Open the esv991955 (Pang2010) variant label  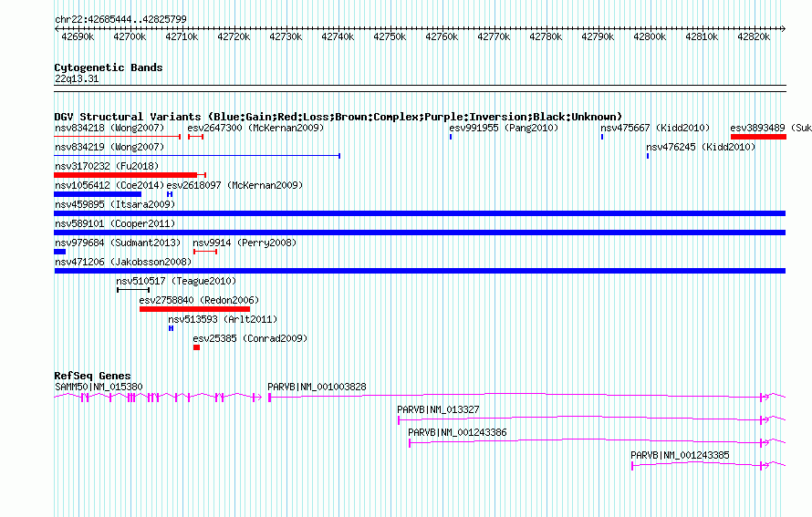(504, 128)
